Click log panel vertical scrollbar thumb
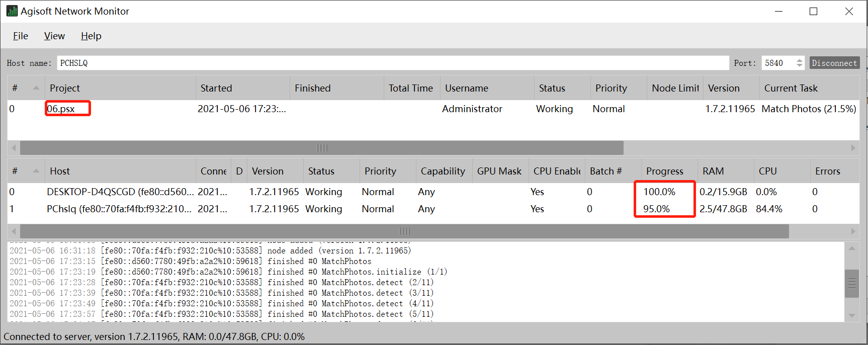The width and height of the screenshot is (868, 345). point(852,284)
